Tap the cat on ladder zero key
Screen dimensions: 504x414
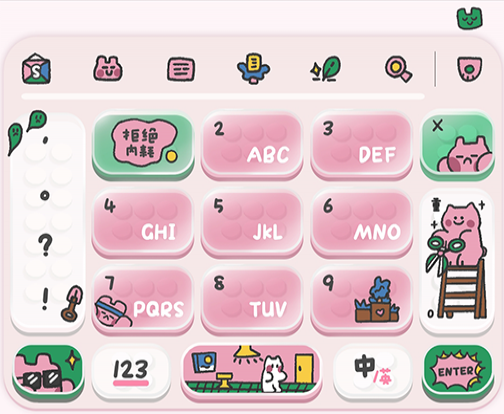point(457,261)
